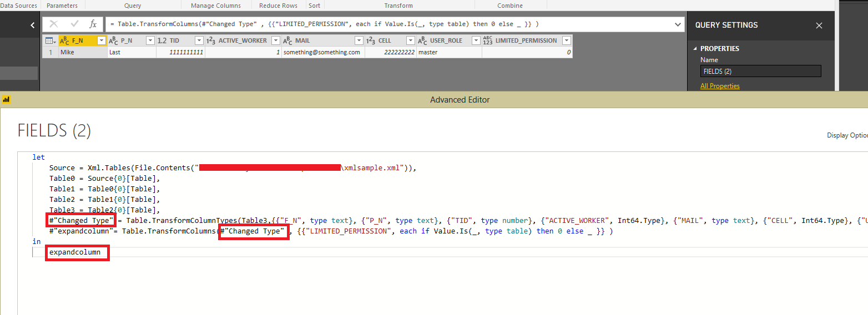Place cursor on the Source line
The height and width of the screenshot is (315, 868).
(233, 167)
